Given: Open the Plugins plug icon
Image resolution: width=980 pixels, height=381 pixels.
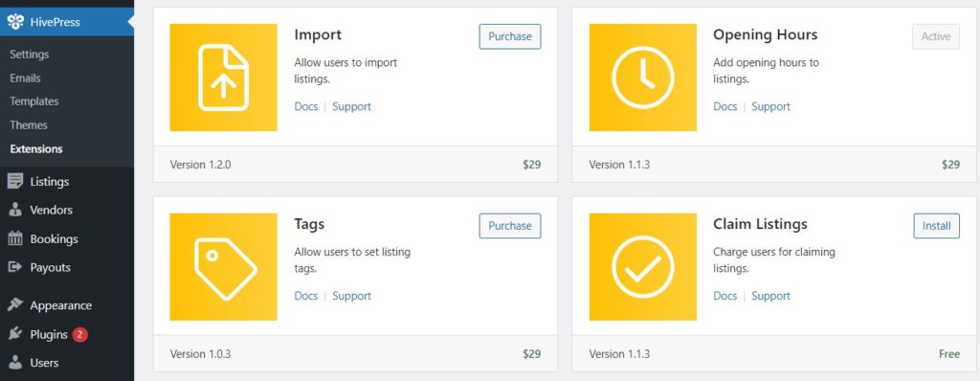Looking at the screenshot, I should pyautogui.click(x=15, y=334).
